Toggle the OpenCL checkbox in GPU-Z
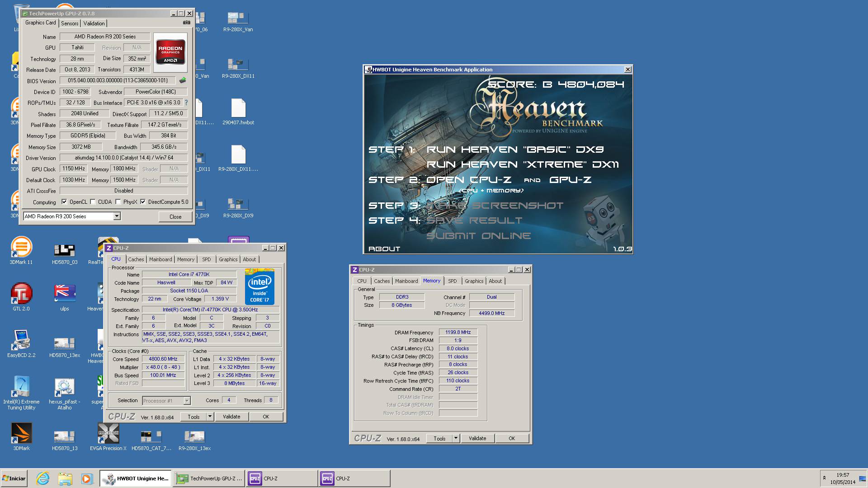The width and height of the screenshot is (868, 488). point(64,202)
